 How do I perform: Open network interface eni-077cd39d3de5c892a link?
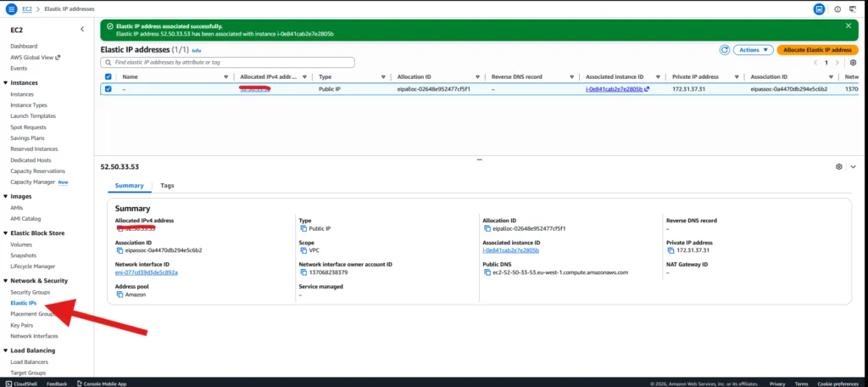[146, 272]
